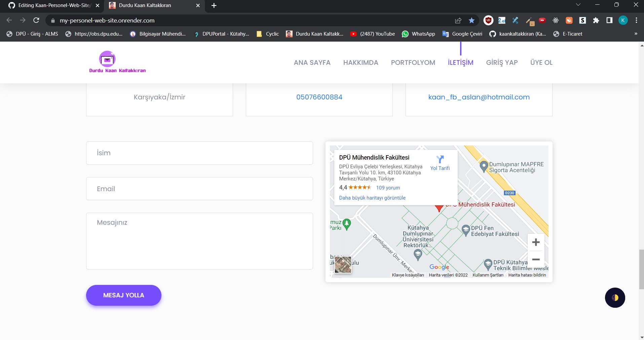Open the kaankaltakkiran GitHub bookmark
The image size is (644, 340).
click(518, 34)
